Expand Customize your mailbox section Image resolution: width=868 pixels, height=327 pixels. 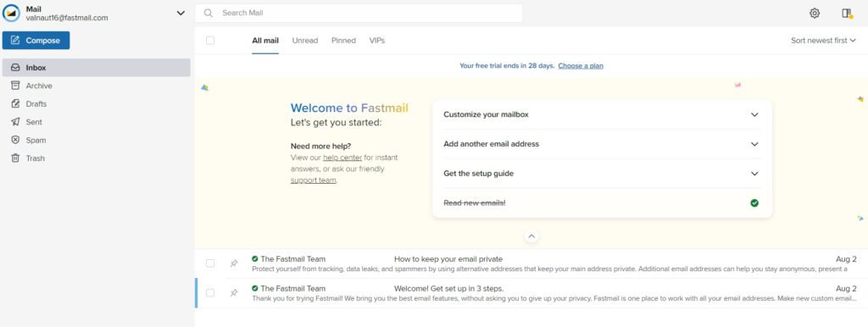[x=602, y=114]
